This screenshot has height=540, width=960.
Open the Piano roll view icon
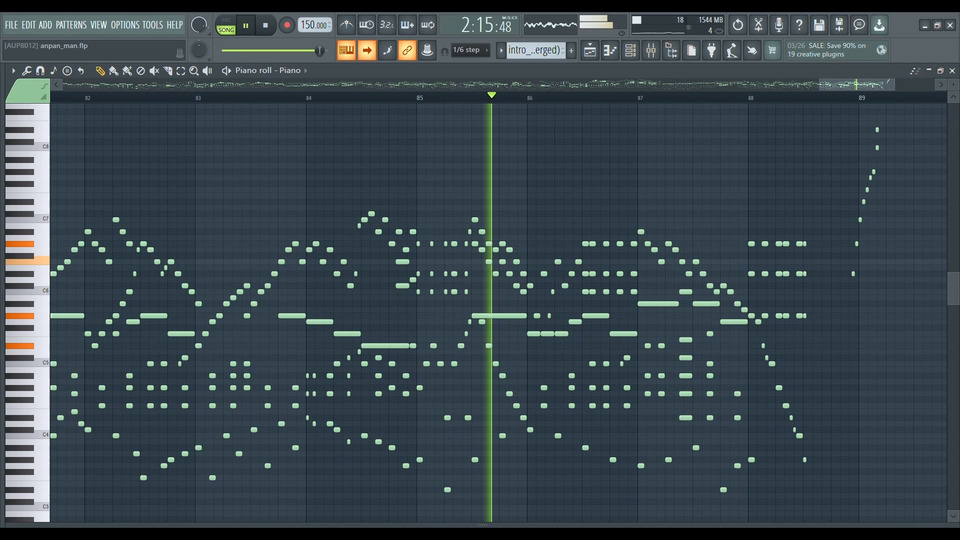coord(610,51)
